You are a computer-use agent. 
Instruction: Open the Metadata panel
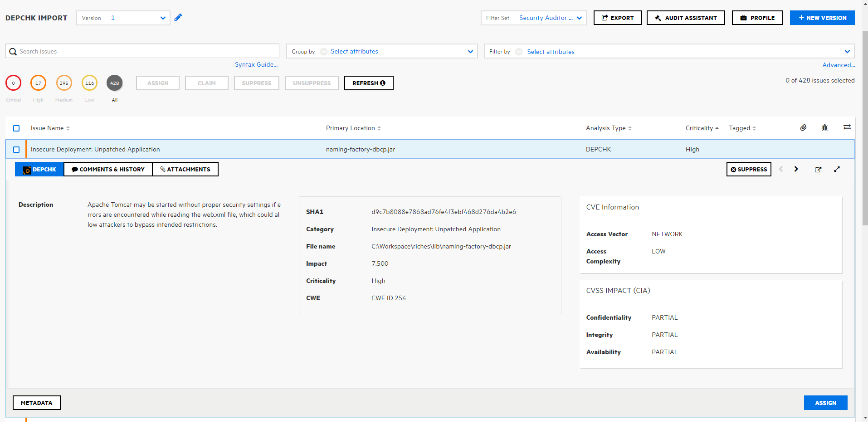coord(37,403)
